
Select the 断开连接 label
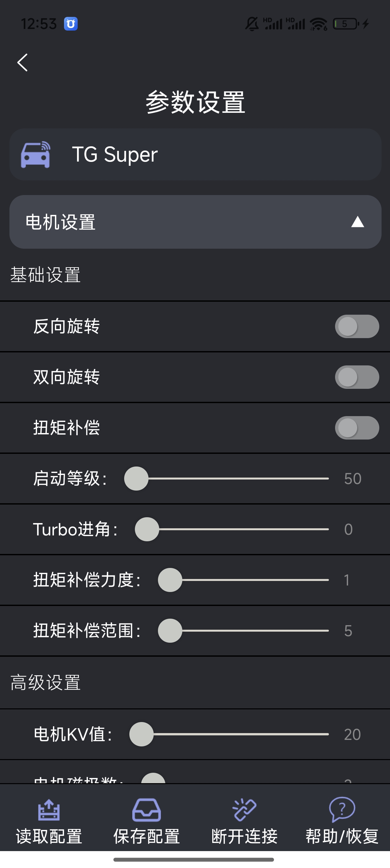point(244,837)
